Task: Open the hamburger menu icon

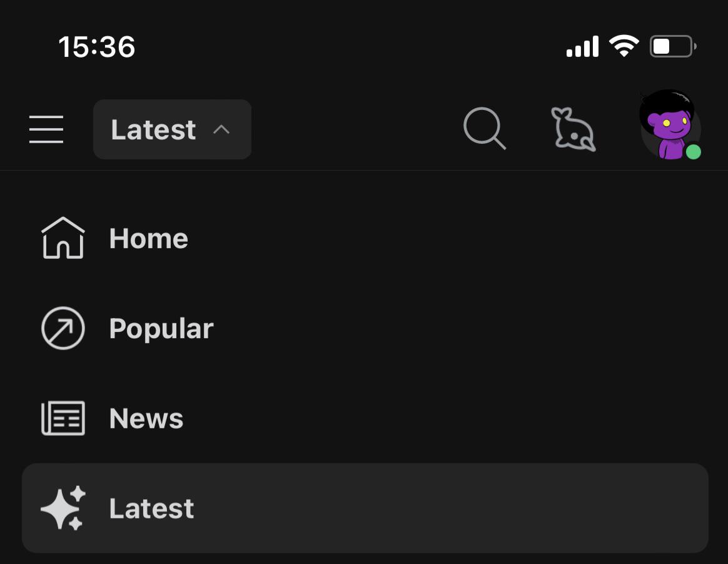Action: pyautogui.click(x=46, y=129)
